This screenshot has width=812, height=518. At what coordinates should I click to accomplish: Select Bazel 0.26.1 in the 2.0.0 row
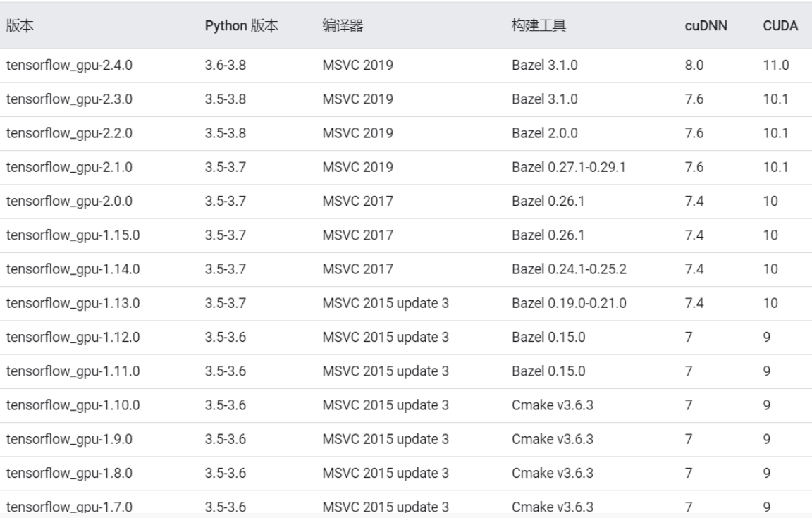click(x=548, y=201)
